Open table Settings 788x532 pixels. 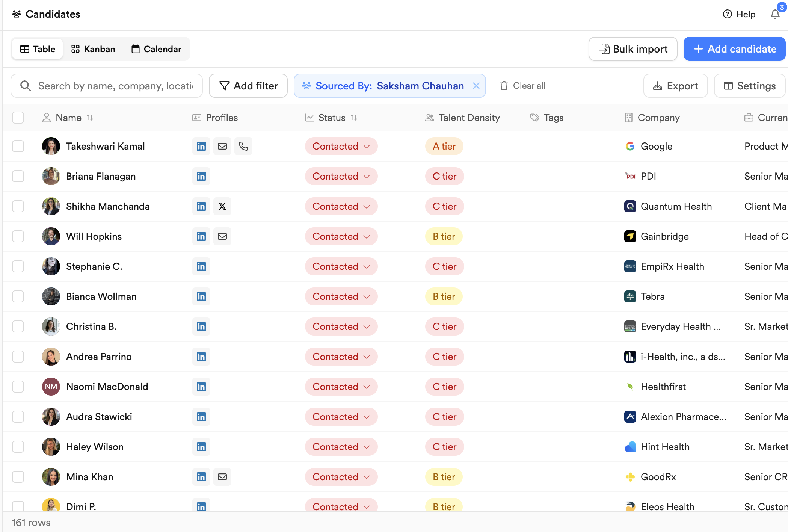click(750, 86)
